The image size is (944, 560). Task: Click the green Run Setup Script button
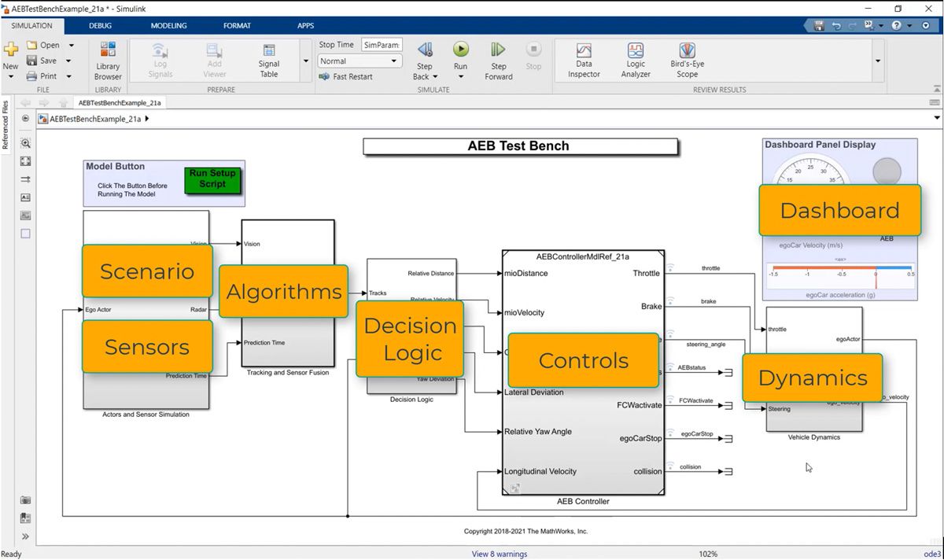tap(212, 181)
